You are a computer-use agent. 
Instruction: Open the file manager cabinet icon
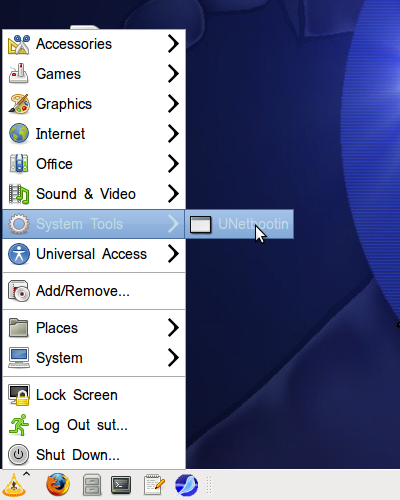92,484
